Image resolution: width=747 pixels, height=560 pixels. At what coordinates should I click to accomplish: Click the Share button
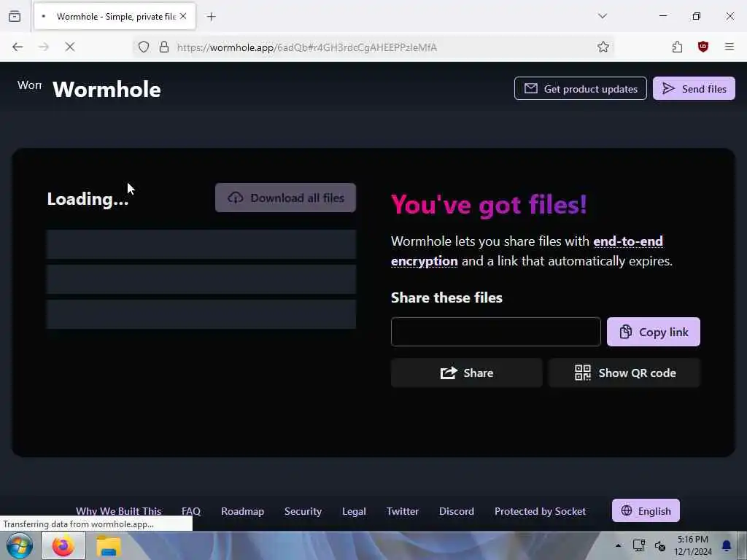coord(466,373)
